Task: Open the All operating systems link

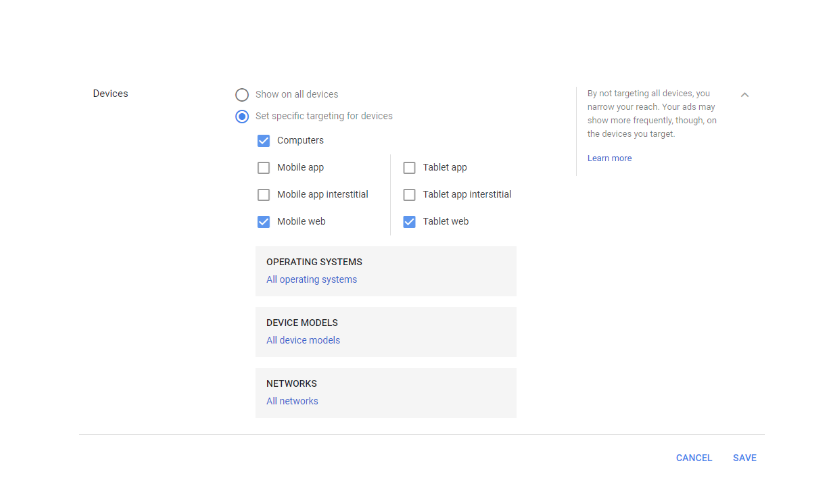Action: (311, 279)
